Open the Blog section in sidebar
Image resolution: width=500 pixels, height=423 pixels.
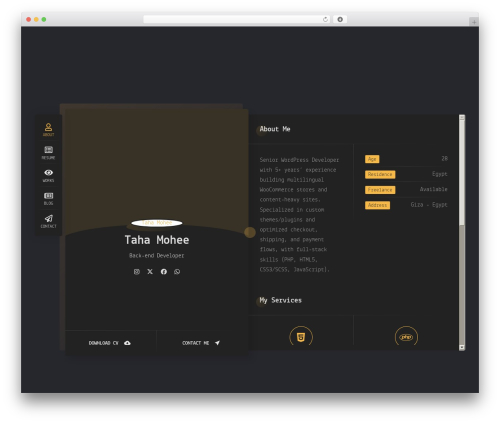[x=48, y=199]
